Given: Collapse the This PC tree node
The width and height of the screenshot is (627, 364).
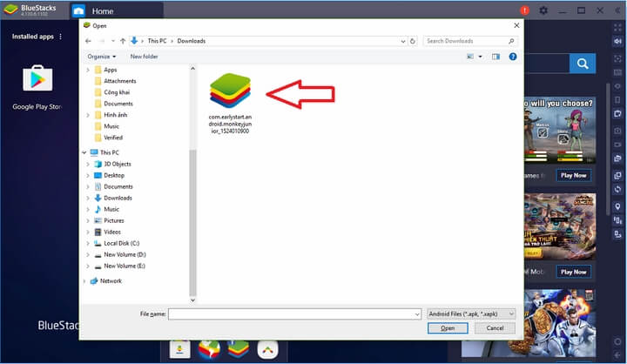Looking at the screenshot, I should click(x=84, y=152).
